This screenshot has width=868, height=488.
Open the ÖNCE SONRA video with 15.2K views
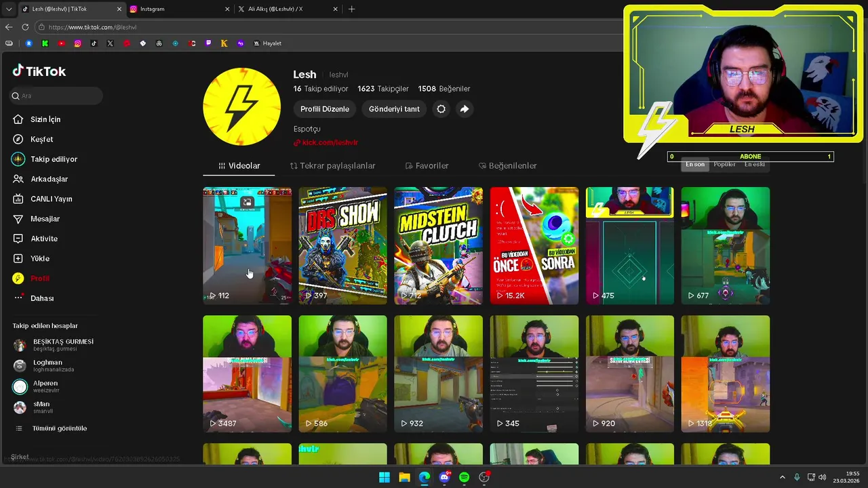pyautogui.click(x=534, y=245)
